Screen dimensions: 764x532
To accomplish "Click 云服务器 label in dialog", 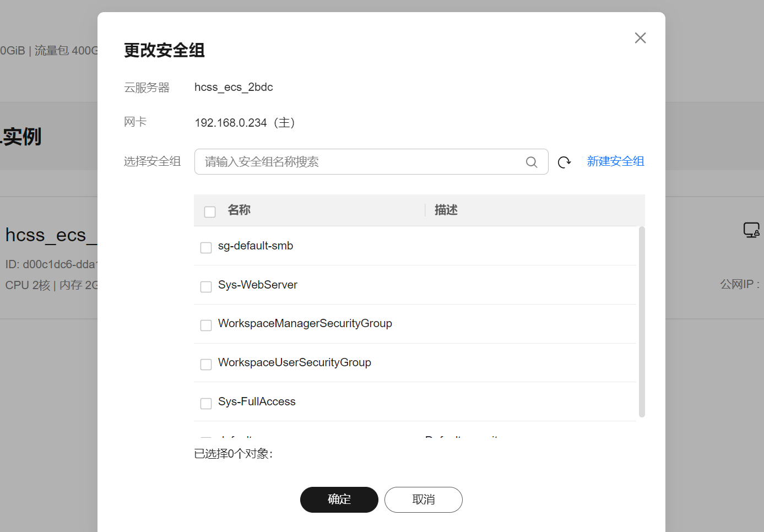I will 147,88.
